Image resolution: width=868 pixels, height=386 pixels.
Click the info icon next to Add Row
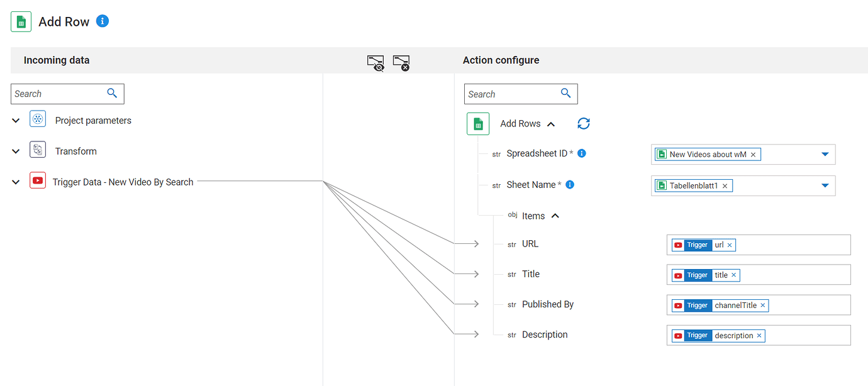click(103, 21)
